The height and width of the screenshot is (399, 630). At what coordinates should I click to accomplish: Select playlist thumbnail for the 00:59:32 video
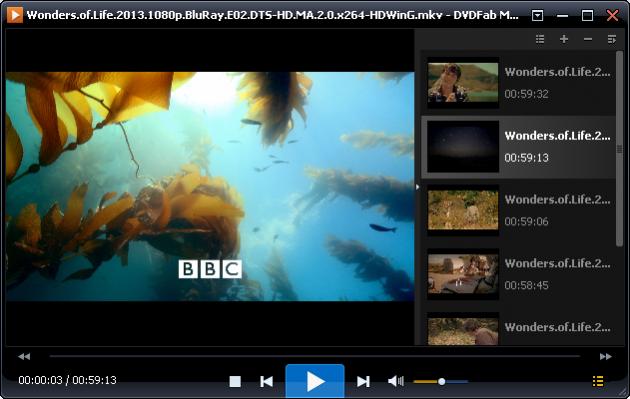tap(463, 83)
